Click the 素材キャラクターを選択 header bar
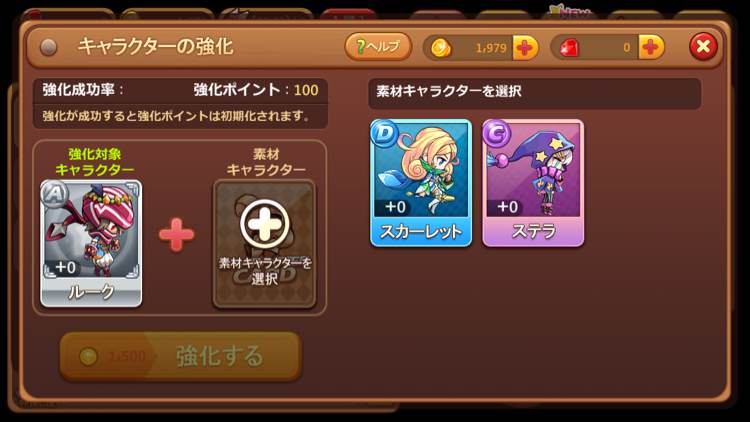750x422 pixels. tap(535, 92)
